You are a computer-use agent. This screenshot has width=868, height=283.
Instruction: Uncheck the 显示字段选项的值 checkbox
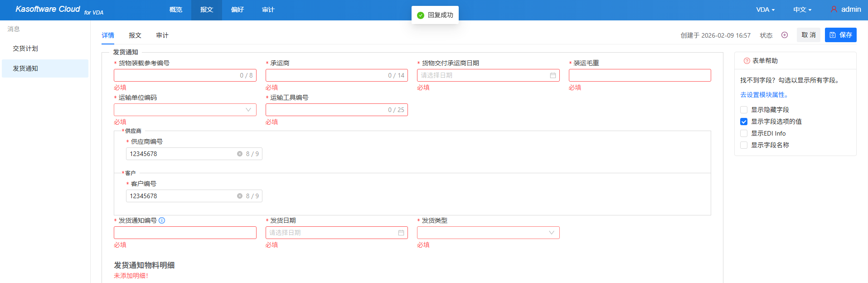[x=744, y=122]
